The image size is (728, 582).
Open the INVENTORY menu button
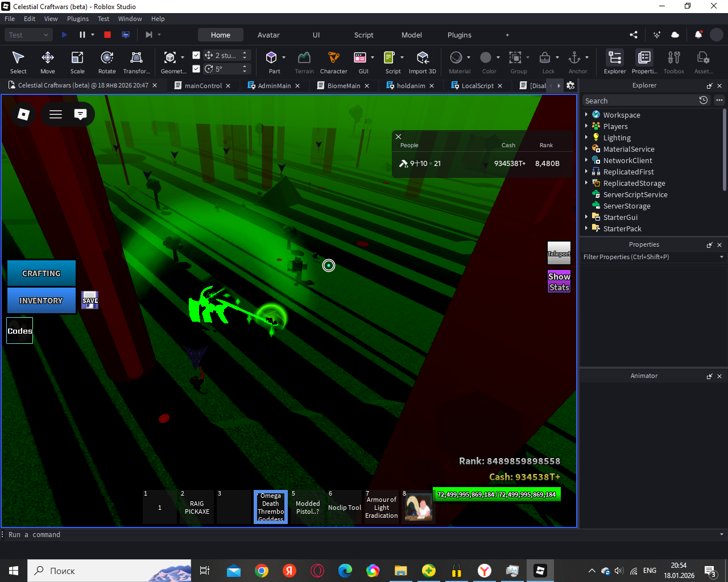(x=41, y=301)
